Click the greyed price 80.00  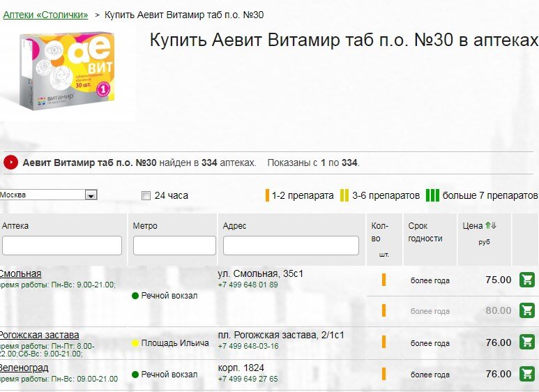499,310
